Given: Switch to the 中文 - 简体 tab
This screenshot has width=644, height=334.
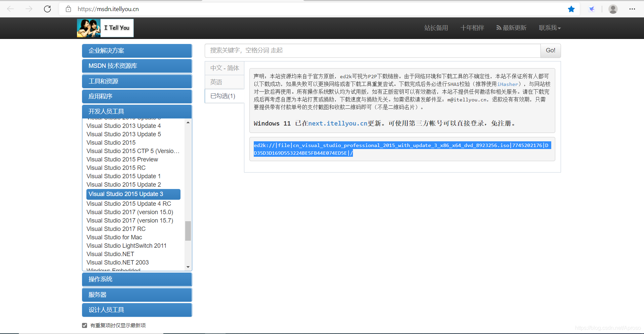Looking at the screenshot, I should tap(225, 68).
